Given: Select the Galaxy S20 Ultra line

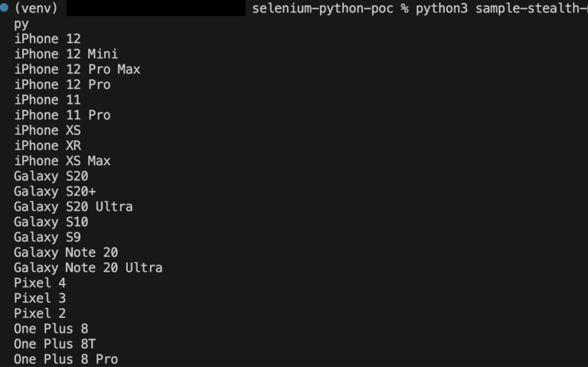Looking at the screenshot, I should (x=73, y=207).
